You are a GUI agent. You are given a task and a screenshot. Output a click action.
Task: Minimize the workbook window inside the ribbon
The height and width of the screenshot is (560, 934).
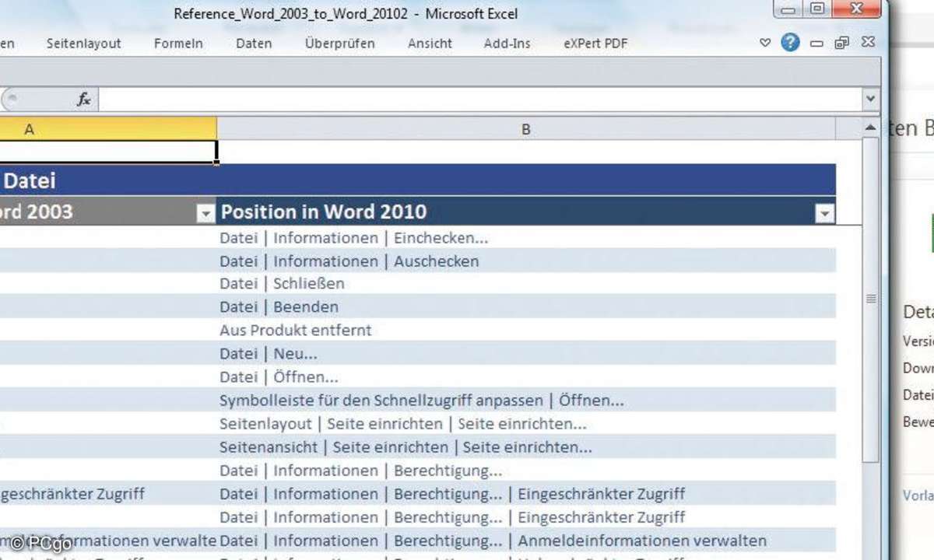816,44
